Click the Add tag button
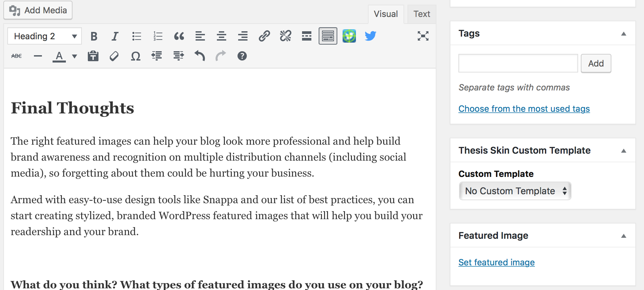 click(596, 63)
